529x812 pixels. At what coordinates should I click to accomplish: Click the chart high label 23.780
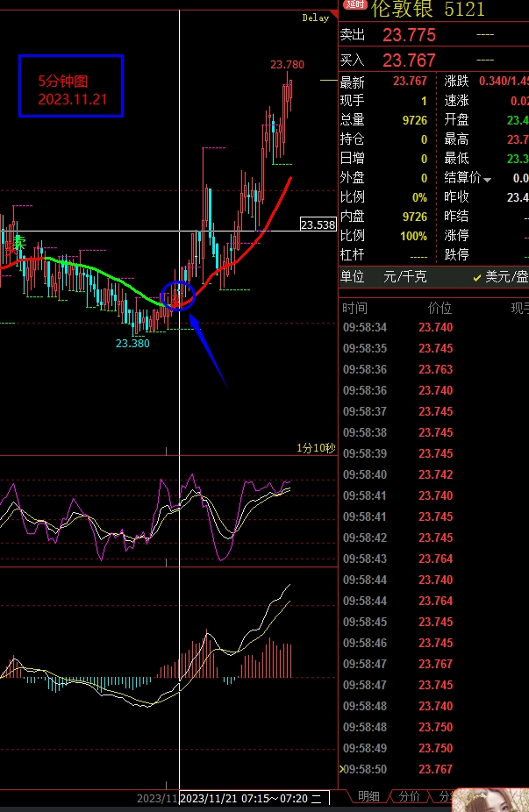[287, 65]
